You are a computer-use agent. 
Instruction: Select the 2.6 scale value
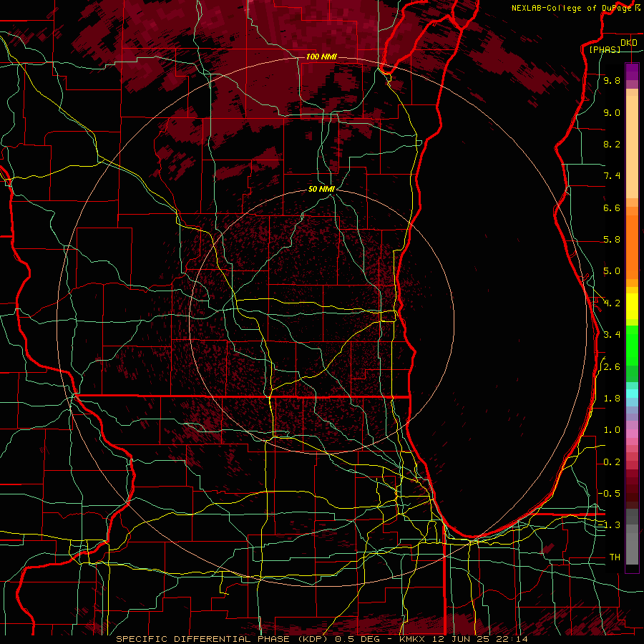(612, 367)
